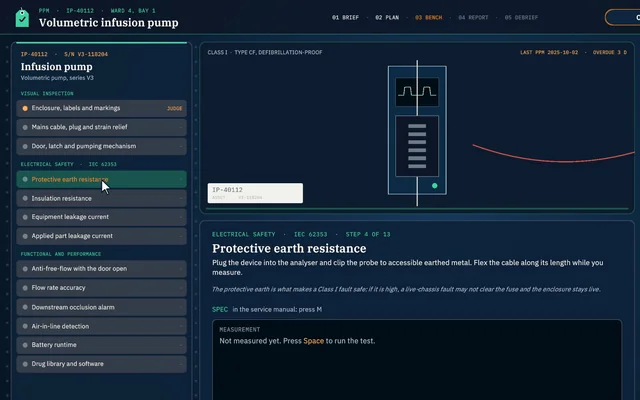Select Door, latch and pumping mechanism
Image resolution: width=640 pixels, height=400 pixels.
(102, 146)
